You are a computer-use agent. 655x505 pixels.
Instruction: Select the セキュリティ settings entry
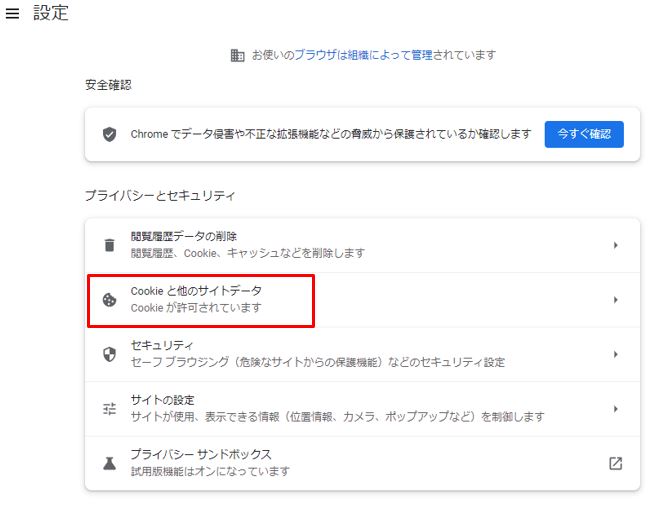pyautogui.click(x=362, y=355)
